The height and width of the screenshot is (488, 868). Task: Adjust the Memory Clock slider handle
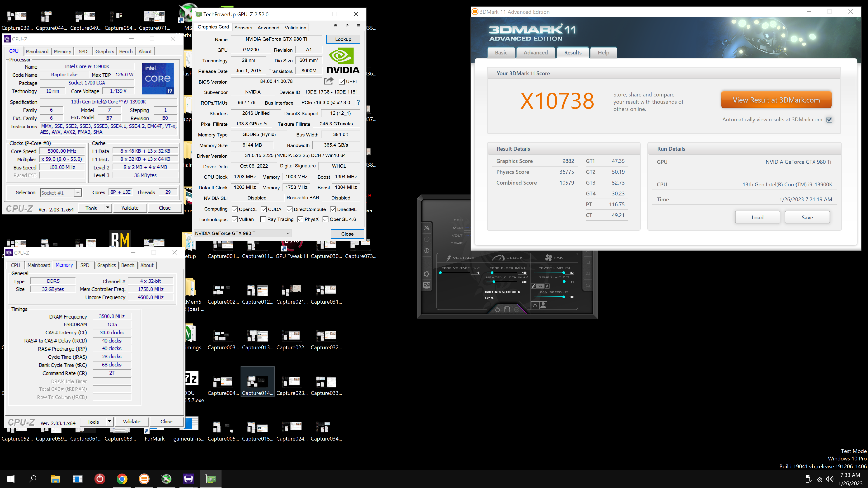point(494,282)
